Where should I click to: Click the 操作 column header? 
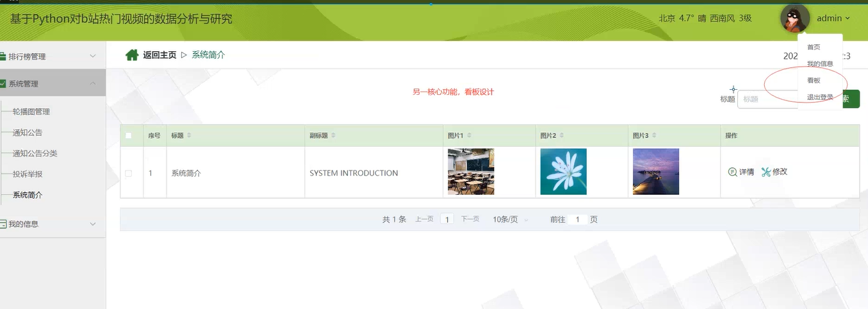pos(732,135)
